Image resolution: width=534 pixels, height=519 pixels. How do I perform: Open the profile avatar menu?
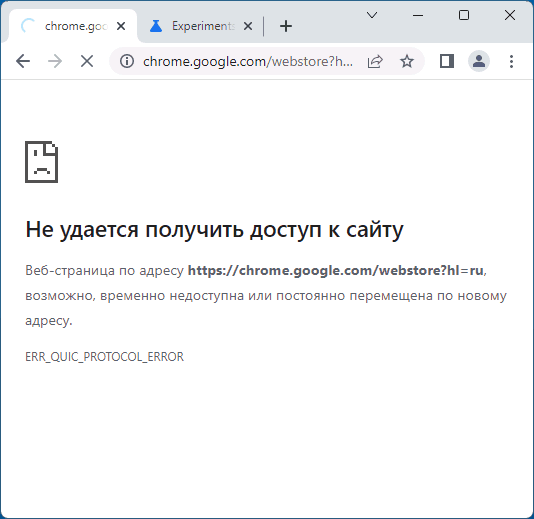click(479, 62)
